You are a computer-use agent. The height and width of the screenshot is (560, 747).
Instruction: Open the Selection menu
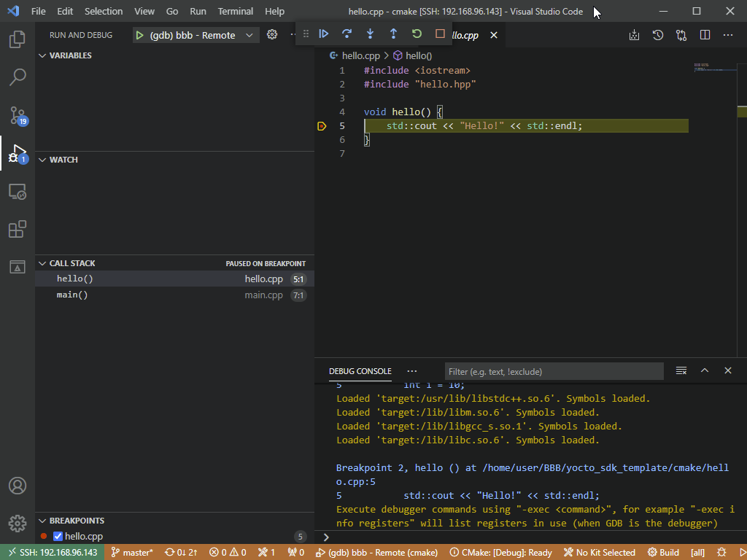click(x=104, y=12)
